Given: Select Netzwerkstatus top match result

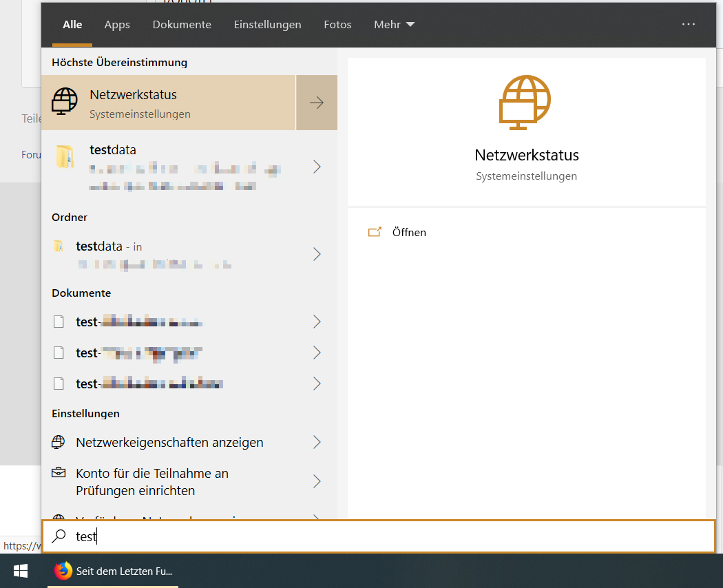Looking at the screenshot, I should [x=168, y=103].
